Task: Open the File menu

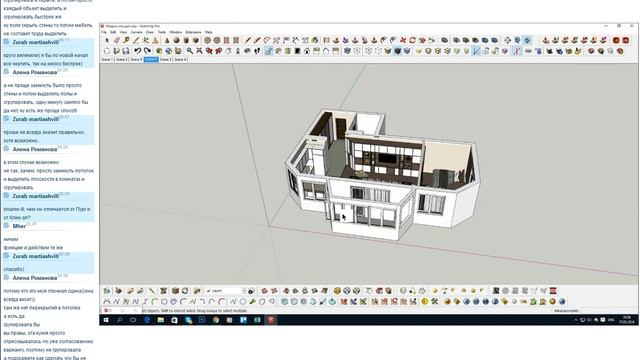Action: pyautogui.click(x=104, y=32)
